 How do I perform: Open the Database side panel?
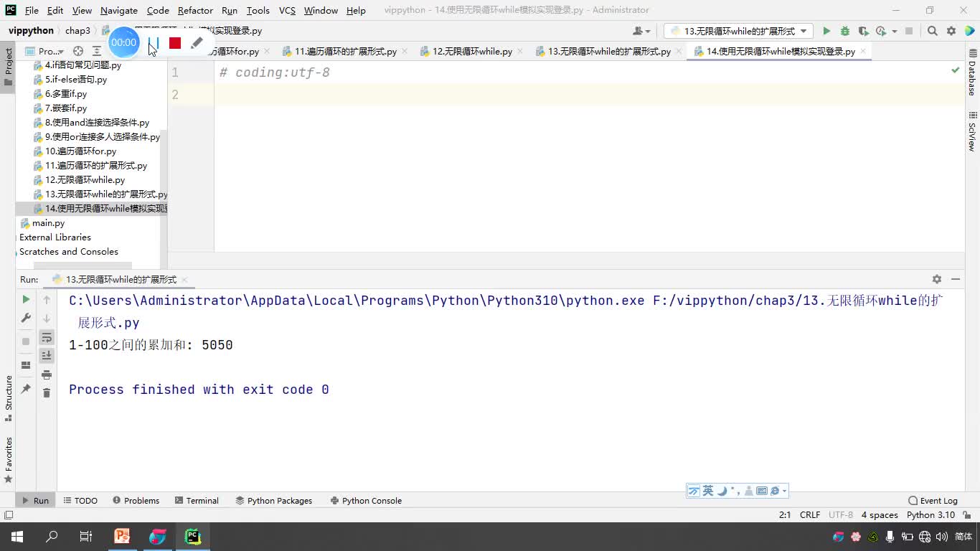[972, 73]
